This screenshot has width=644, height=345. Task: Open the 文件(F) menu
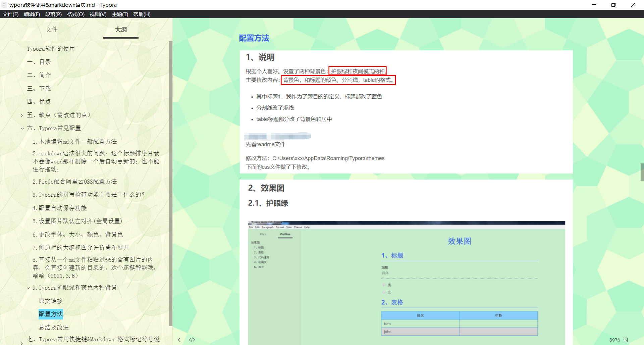coord(10,14)
